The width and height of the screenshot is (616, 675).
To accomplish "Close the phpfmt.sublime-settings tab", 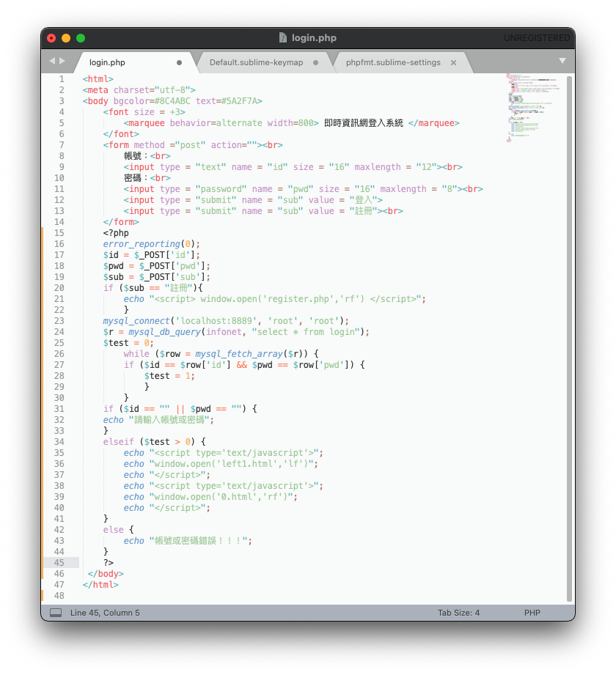I will point(454,63).
